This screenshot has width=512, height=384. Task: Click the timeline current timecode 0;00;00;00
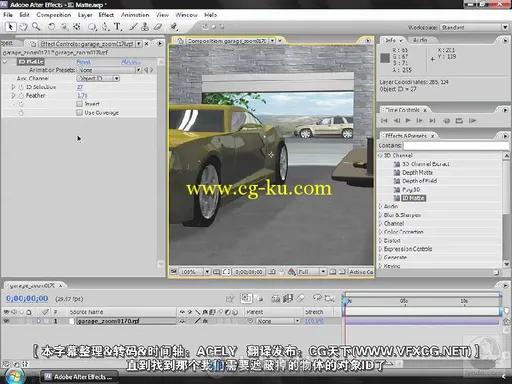(x=27, y=298)
